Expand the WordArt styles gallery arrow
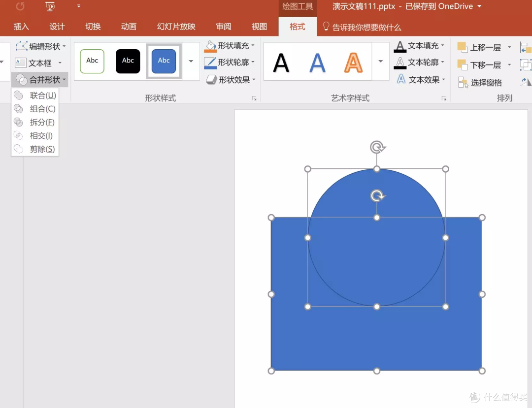 click(x=380, y=62)
